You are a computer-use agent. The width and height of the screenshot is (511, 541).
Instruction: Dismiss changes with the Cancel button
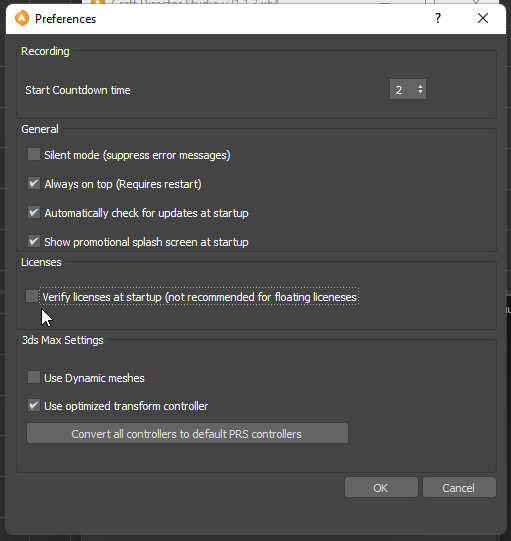tap(459, 488)
